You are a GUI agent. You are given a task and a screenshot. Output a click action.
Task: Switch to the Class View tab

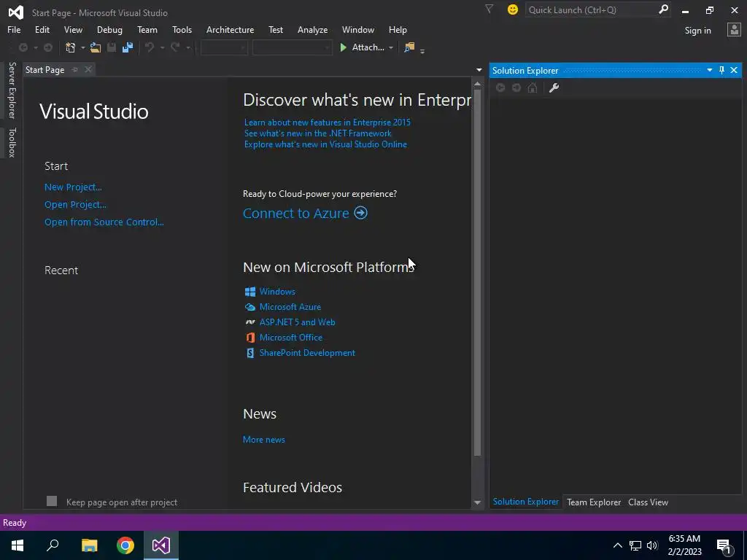(x=648, y=502)
